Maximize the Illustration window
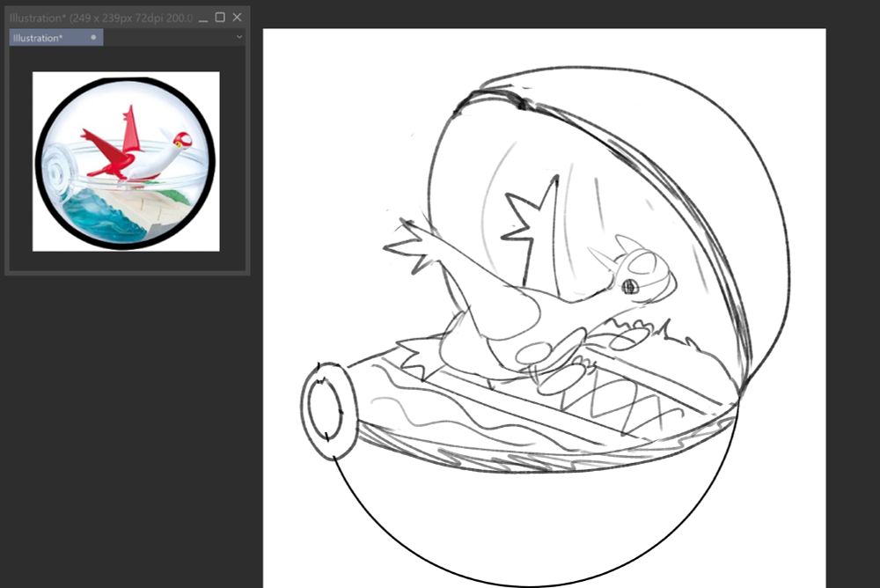880x588 pixels. pyautogui.click(x=219, y=17)
